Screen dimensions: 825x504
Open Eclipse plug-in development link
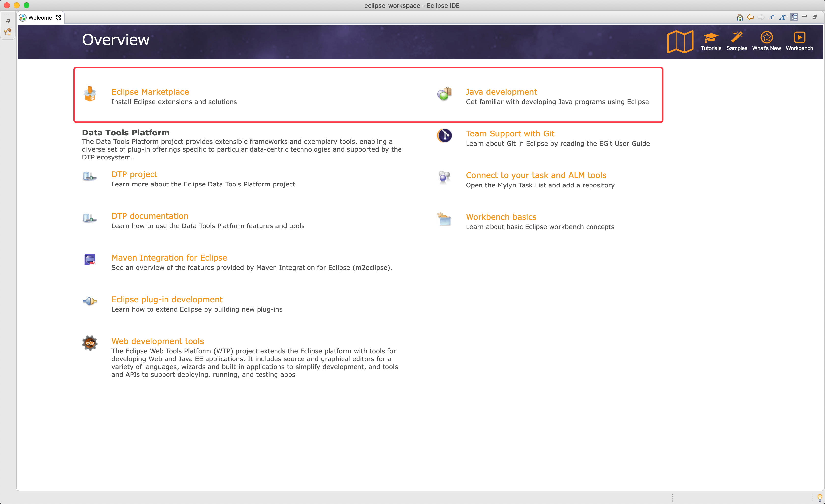pos(167,300)
